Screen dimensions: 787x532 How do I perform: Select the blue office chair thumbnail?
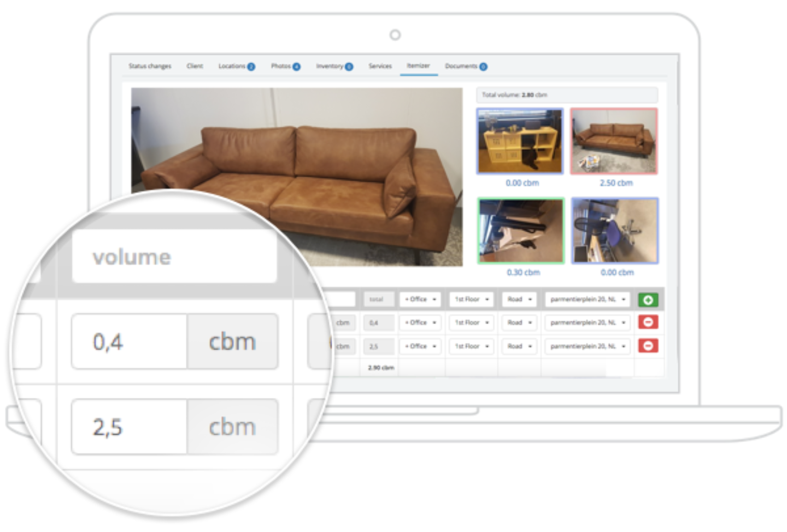[x=615, y=230]
